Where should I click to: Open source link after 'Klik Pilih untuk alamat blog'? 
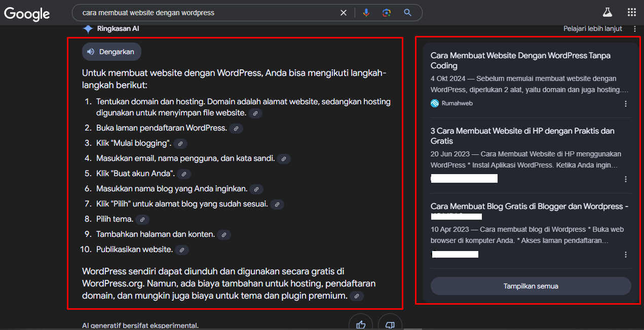[277, 204]
